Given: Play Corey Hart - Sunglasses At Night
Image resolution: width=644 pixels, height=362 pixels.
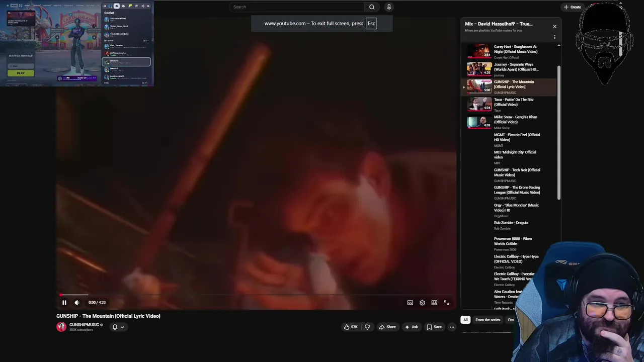Looking at the screenshot, I should pyautogui.click(x=509, y=51).
